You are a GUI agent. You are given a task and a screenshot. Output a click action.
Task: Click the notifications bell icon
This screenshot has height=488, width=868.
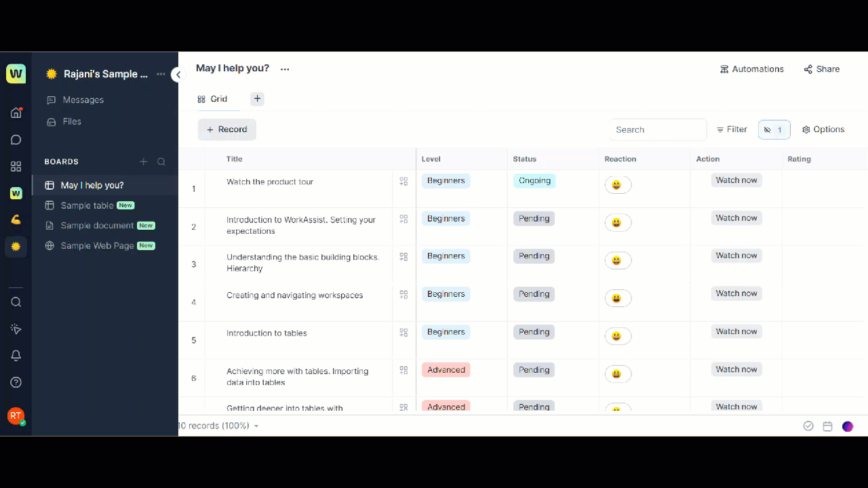point(16,356)
